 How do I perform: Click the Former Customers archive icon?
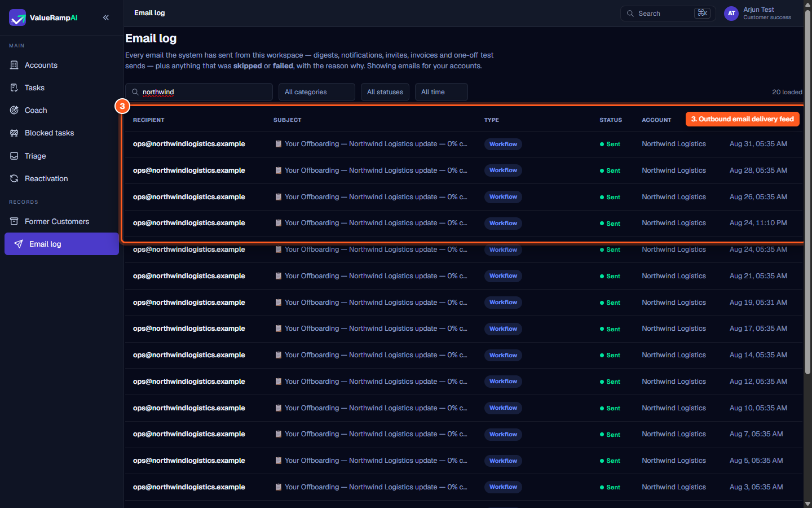pyautogui.click(x=14, y=221)
